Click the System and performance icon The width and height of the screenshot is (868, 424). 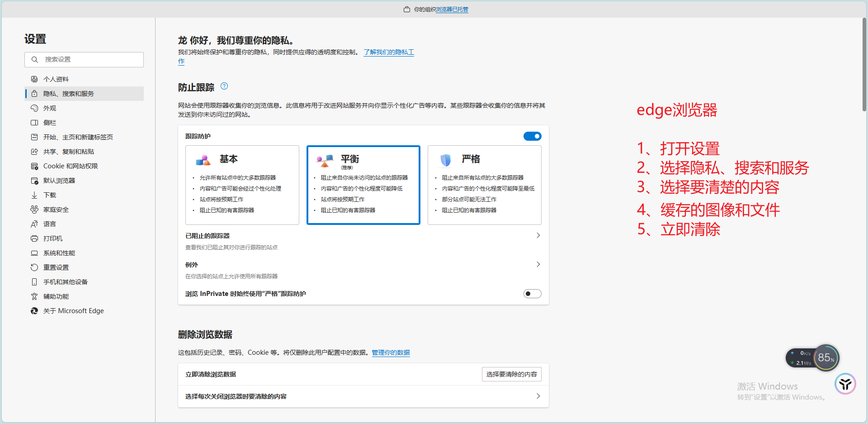click(x=34, y=253)
